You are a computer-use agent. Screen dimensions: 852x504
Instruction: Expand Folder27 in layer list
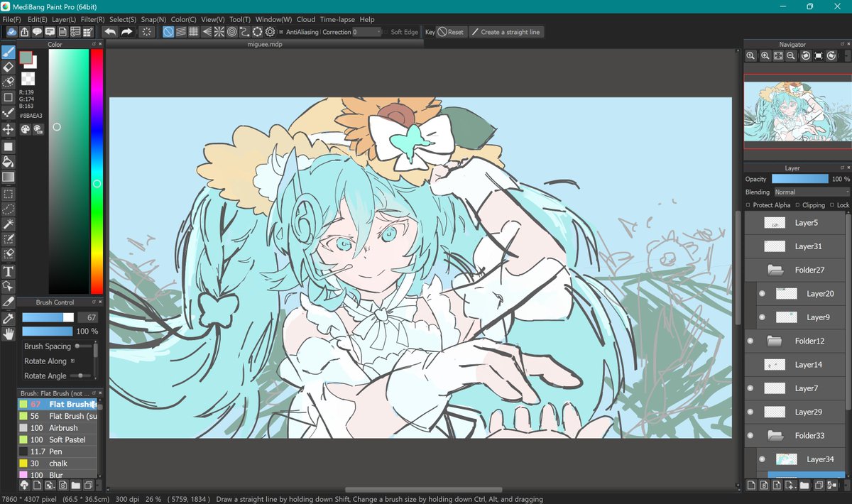click(x=775, y=270)
